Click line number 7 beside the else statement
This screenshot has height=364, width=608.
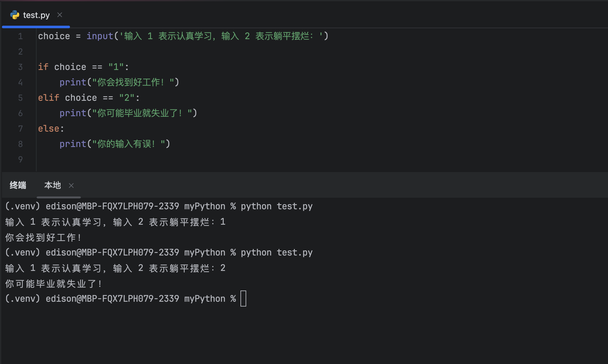click(21, 128)
